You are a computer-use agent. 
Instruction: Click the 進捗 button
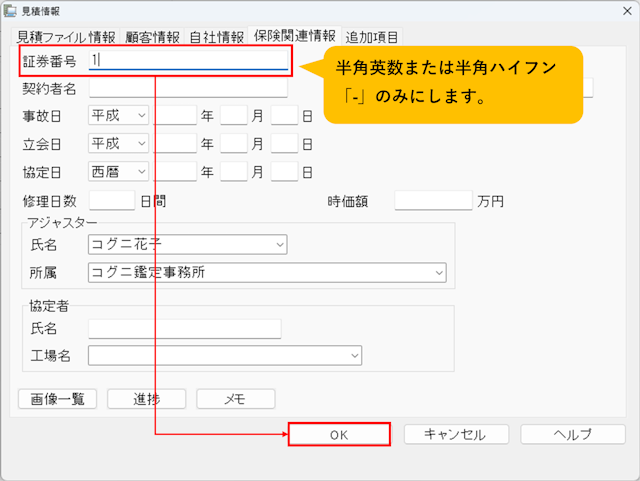coord(146,399)
